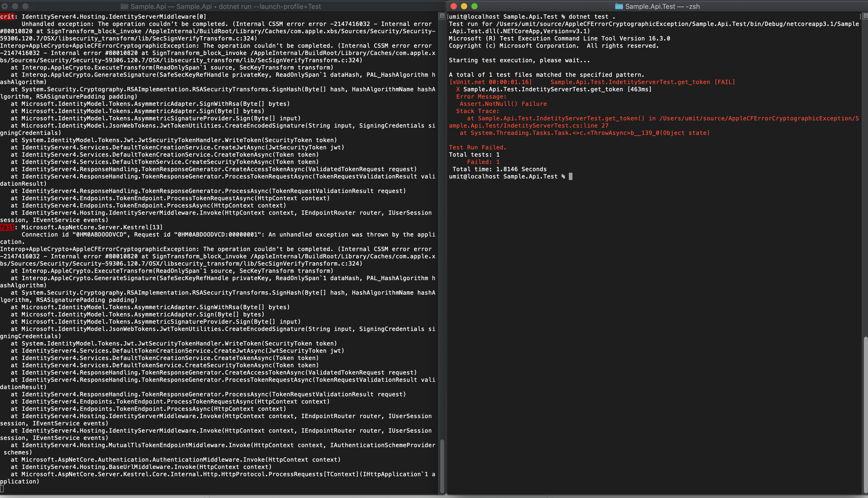
Task: Click the red 'crit' log level label
Action: 7,16
